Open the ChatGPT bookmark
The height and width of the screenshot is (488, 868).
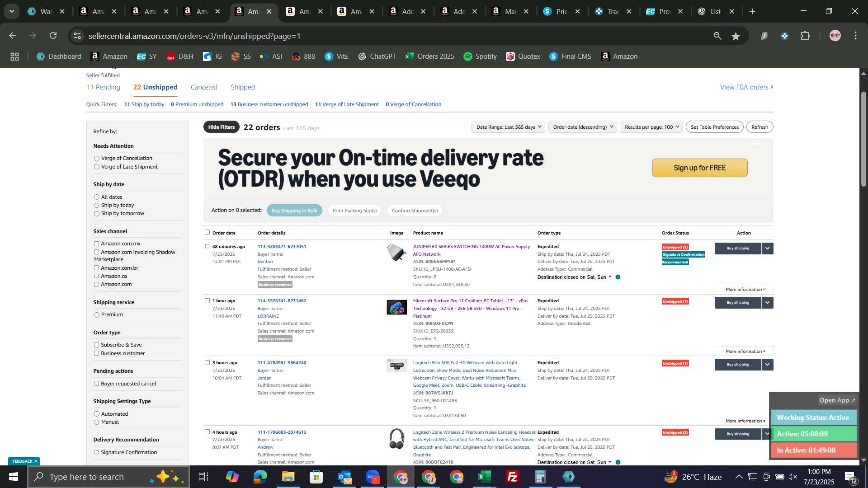point(377,56)
